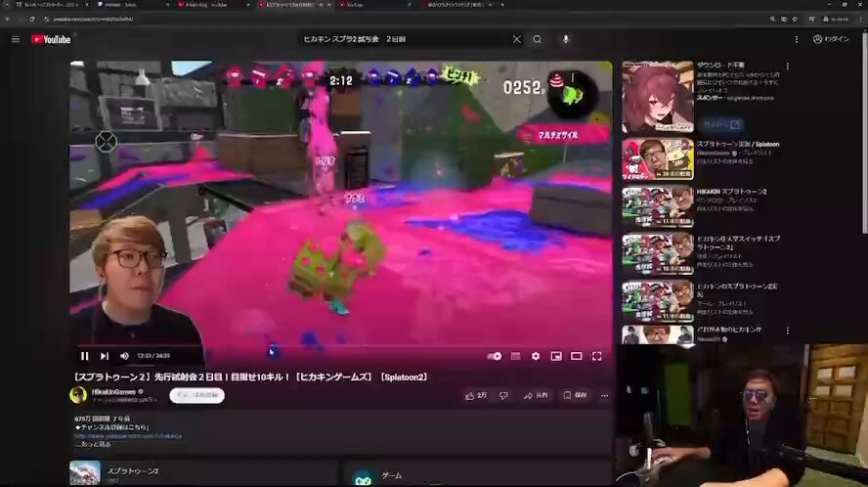Select the active YouTube video tab
This screenshot has height=487, width=868.
(x=293, y=5)
